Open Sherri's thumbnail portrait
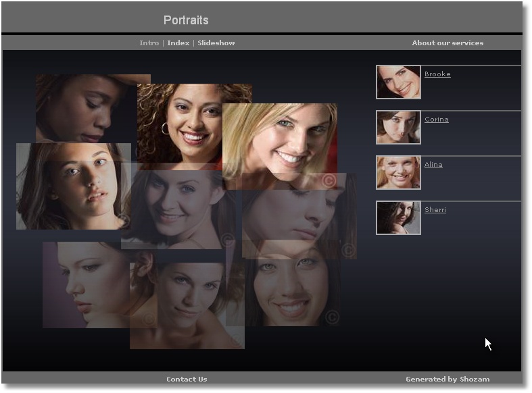The width and height of the screenshot is (532, 393). 398,218
